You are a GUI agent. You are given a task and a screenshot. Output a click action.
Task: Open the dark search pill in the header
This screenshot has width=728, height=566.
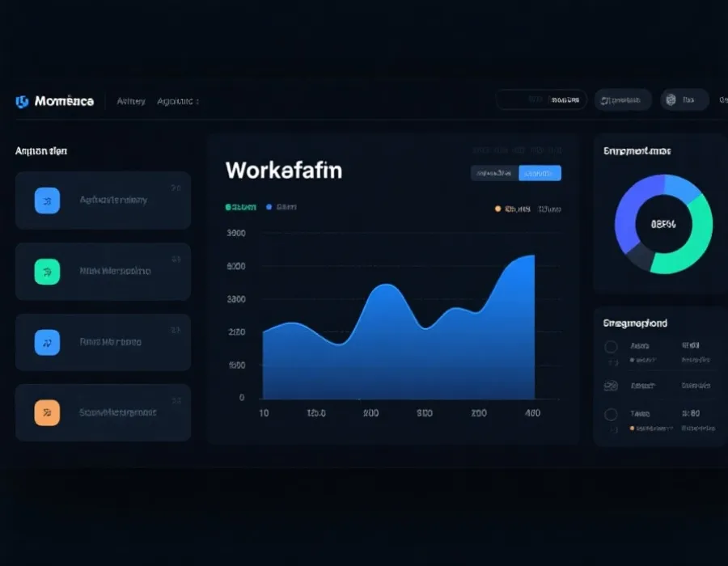click(x=540, y=100)
